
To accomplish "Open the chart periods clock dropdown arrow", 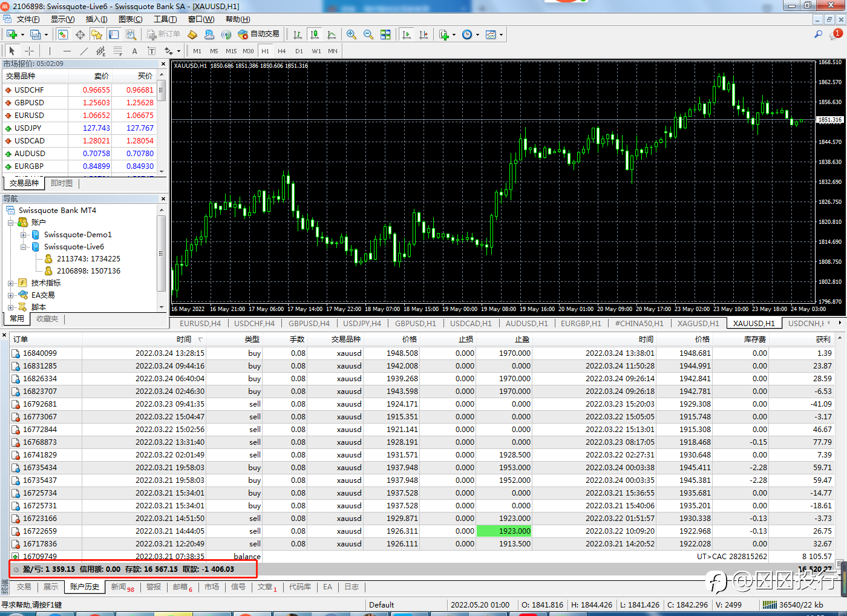I will click(x=477, y=34).
